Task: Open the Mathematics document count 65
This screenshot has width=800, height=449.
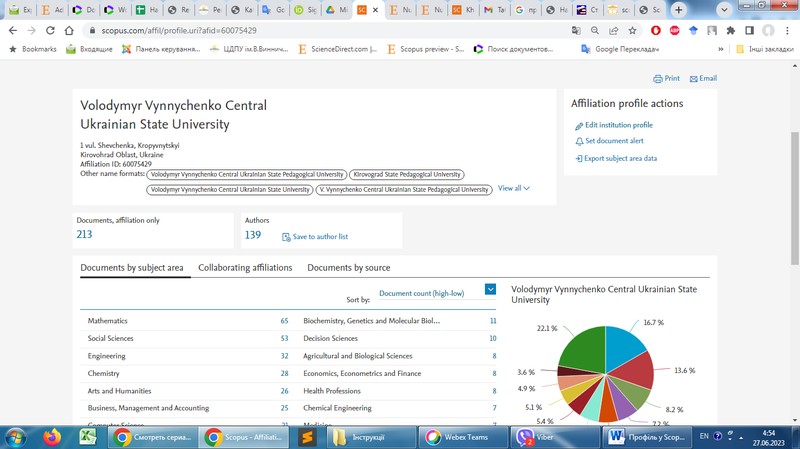Action: (x=284, y=321)
